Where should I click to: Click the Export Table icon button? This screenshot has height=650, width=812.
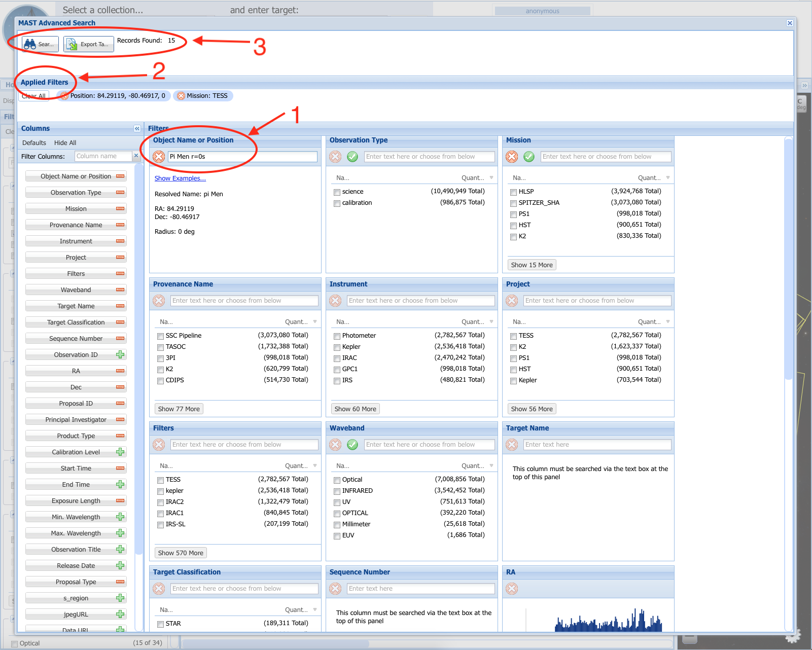tap(89, 44)
